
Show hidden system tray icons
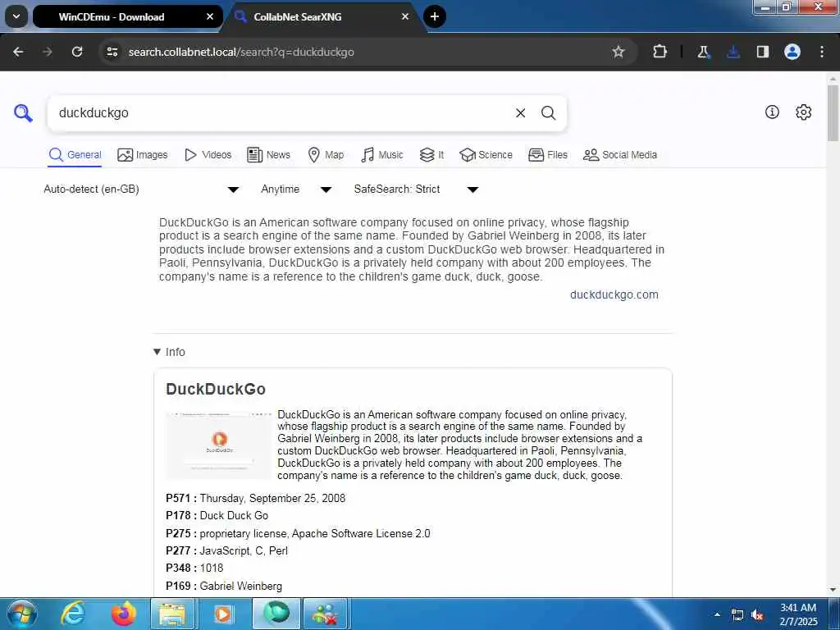tap(717, 614)
